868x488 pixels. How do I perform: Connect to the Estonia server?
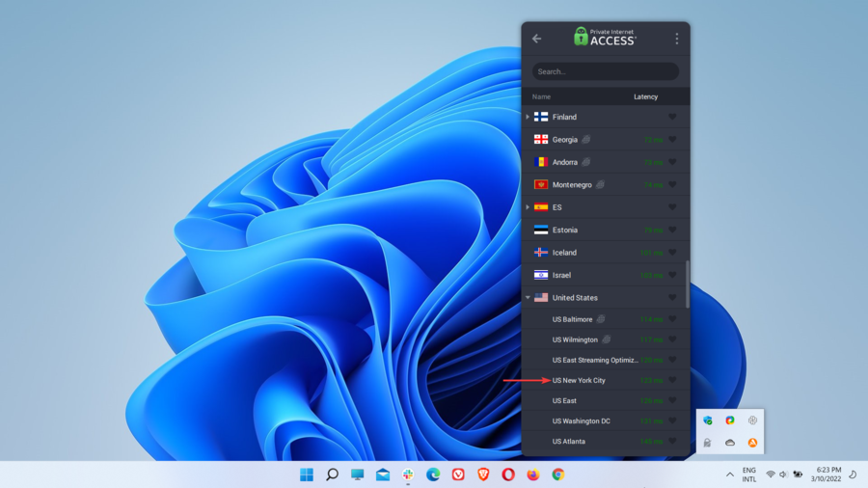(x=565, y=230)
